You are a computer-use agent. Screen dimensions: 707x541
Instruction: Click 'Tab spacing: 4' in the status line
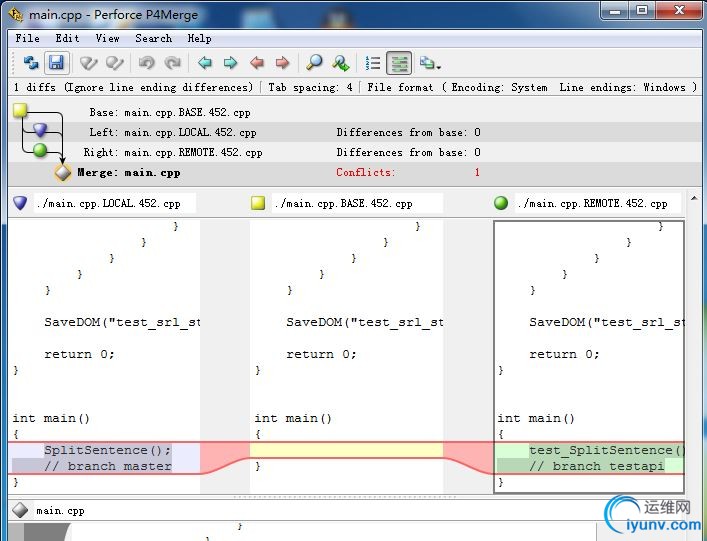pyautogui.click(x=310, y=87)
